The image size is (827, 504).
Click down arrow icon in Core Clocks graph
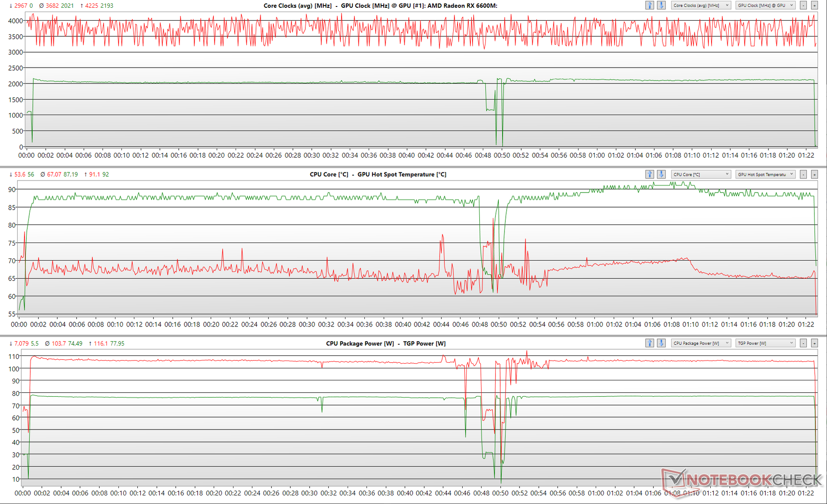[x=661, y=5]
